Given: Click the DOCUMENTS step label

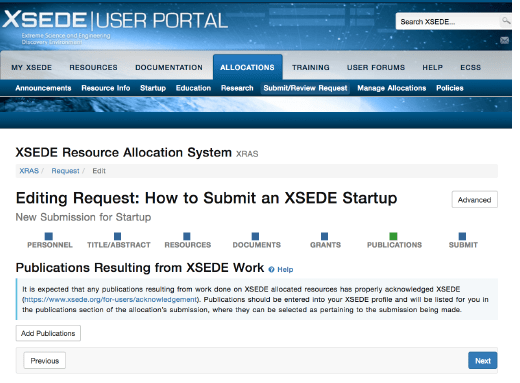Looking at the screenshot, I should tap(257, 245).
